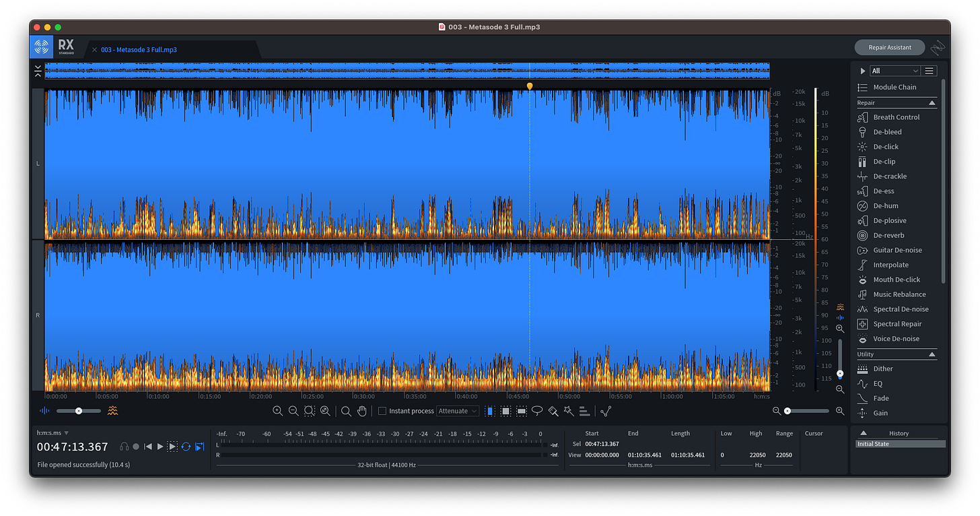Pick the brush selection tool
The image size is (980, 516).
coord(553,411)
